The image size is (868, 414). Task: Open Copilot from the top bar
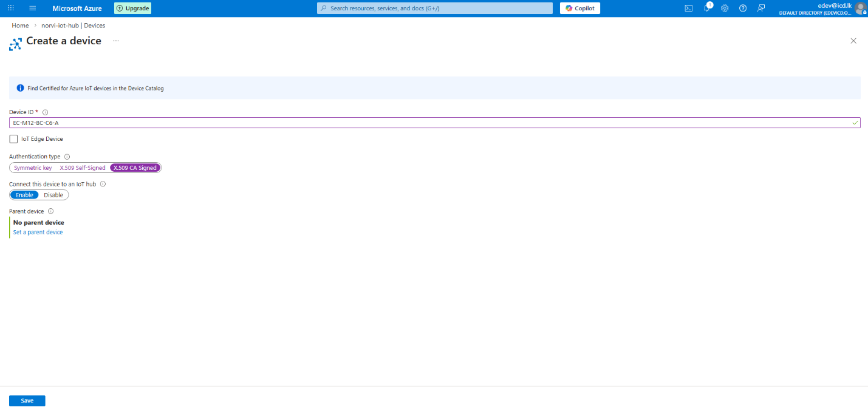click(580, 8)
